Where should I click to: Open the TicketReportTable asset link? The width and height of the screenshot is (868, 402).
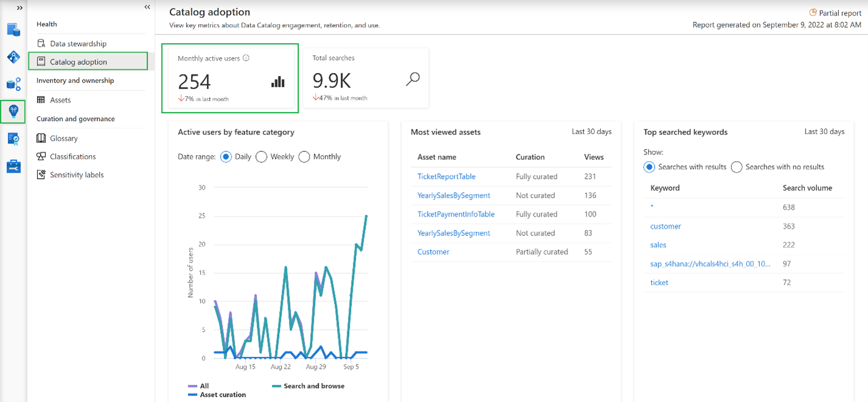tap(446, 176)
